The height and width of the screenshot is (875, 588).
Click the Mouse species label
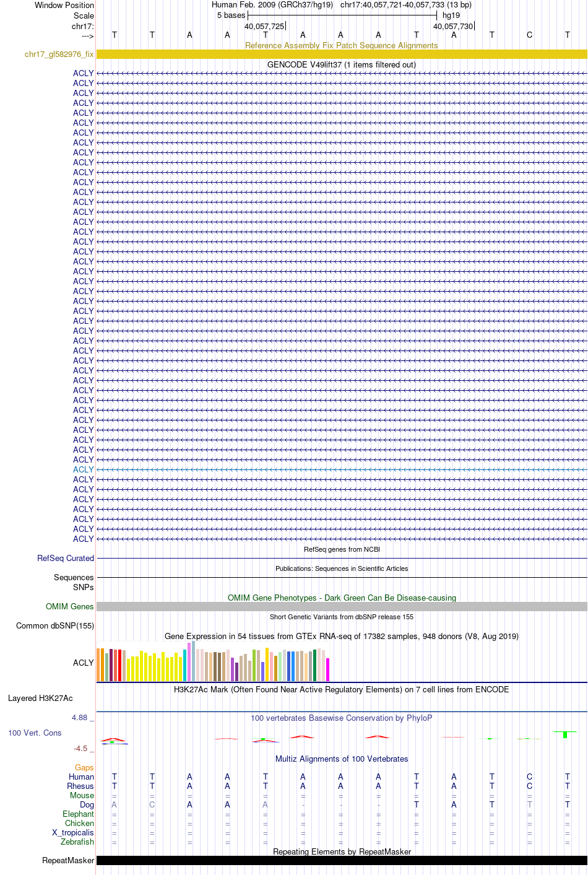[x=82, y=795]
